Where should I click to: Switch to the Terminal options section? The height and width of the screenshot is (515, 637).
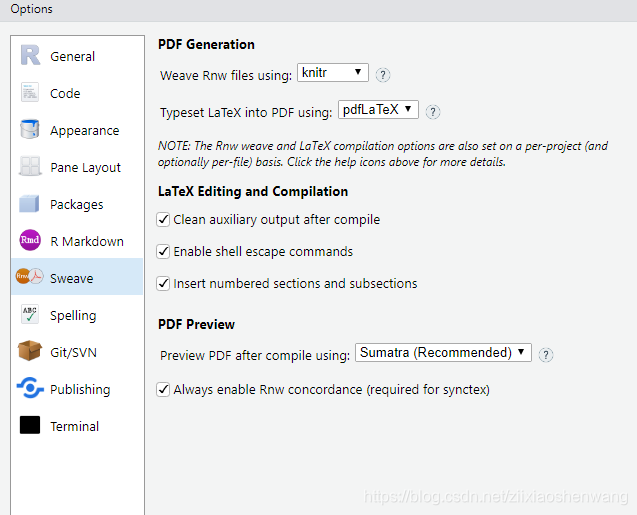74,426
